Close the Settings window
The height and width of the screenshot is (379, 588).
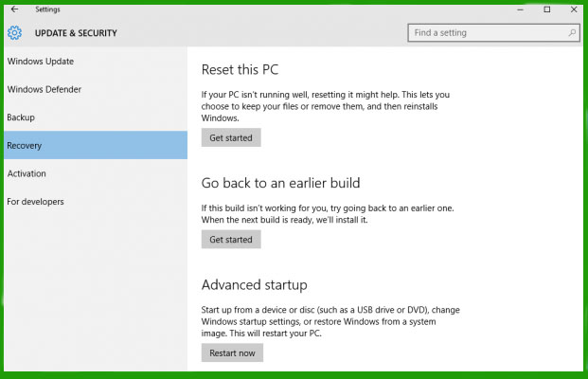pos(574,9)
